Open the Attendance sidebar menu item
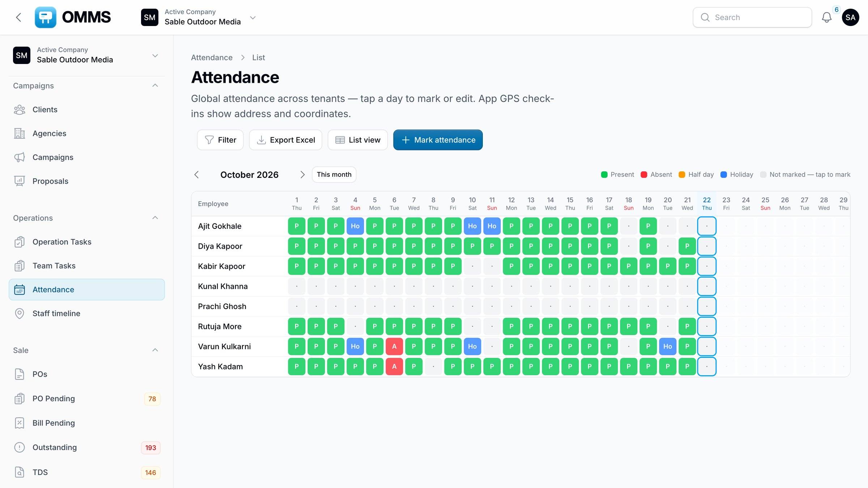This screenshot has width=868, height=488. click(x=87, y=290)
